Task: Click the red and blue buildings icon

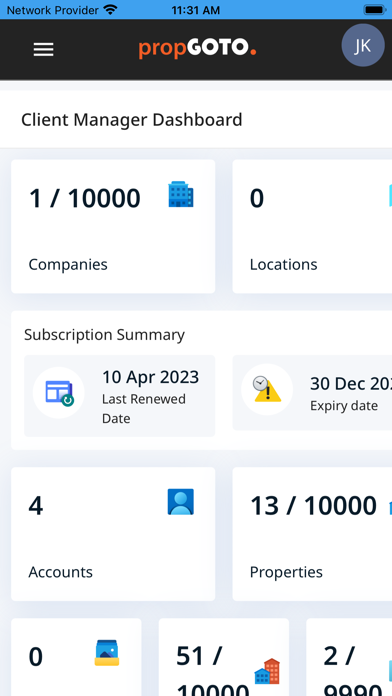Action: (267, 671)
